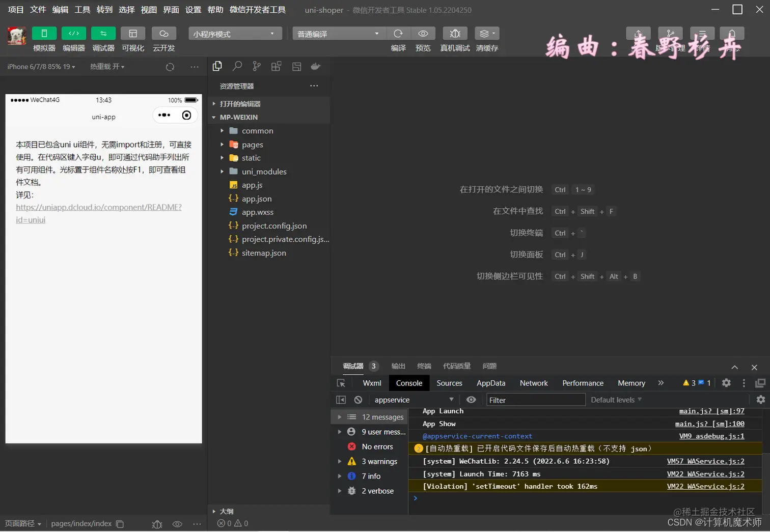The width and height of the screenshot is (770, 532).
Task: Open the console settings gear
Action: point(761,400)
